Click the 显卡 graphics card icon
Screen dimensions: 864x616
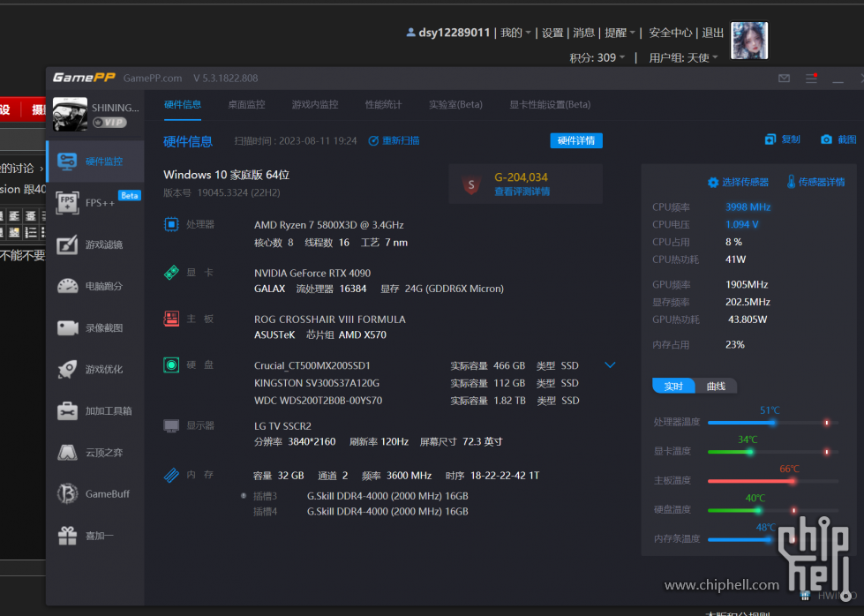[171, 272]
